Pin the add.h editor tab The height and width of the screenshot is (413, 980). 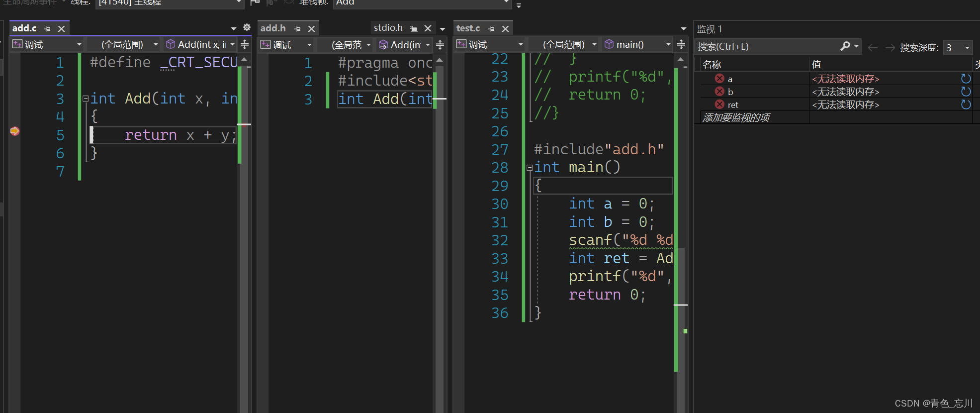pyautogui.click(x=297, y=29)
